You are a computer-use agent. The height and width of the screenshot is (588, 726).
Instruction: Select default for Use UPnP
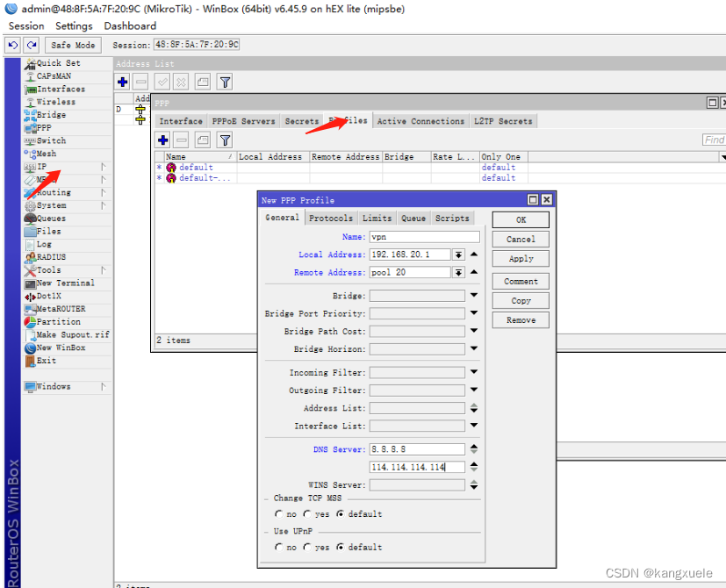341,547
